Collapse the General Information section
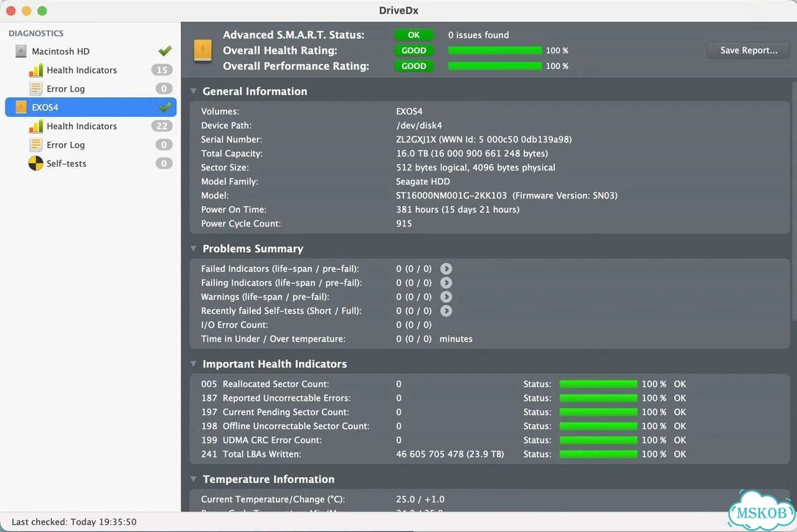Image resolution: width=797 pixels, height=532 pixels. [194, 91]
